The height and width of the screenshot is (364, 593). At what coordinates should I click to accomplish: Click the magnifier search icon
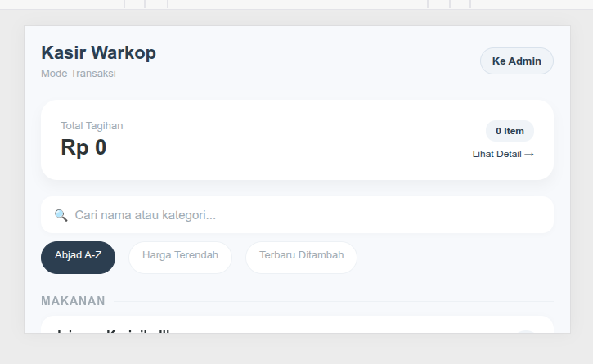click(x=61, y=215)
